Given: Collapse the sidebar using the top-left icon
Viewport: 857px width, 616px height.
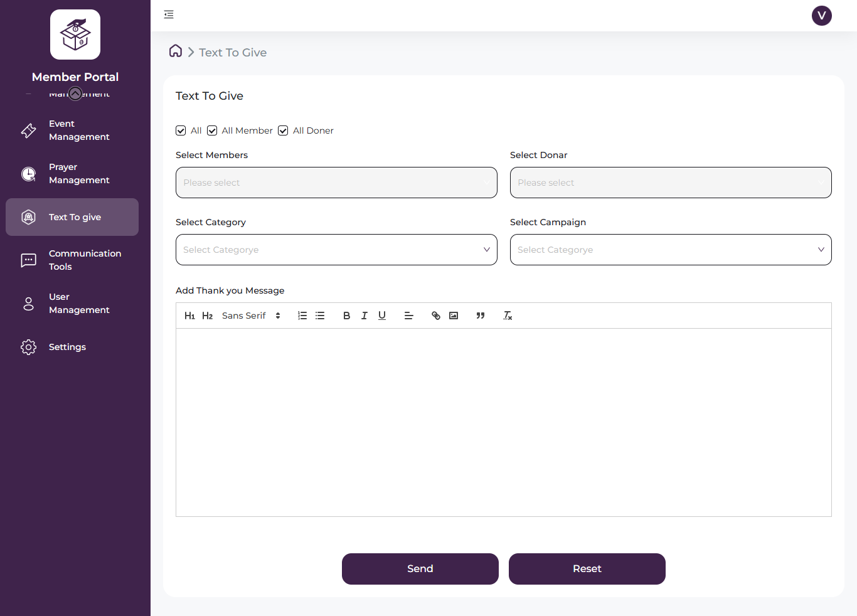Looking at the screenshot, I should coord(168,14).
